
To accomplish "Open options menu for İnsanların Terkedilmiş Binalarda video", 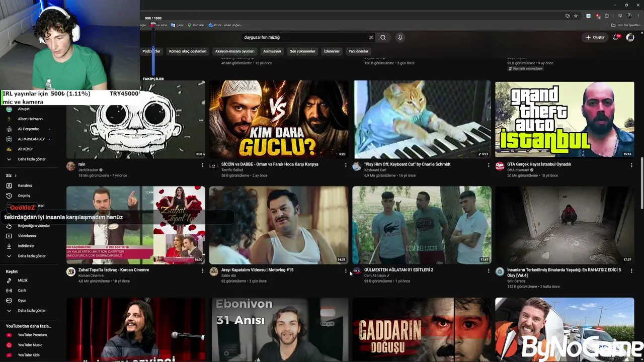I will pos(631,270).
